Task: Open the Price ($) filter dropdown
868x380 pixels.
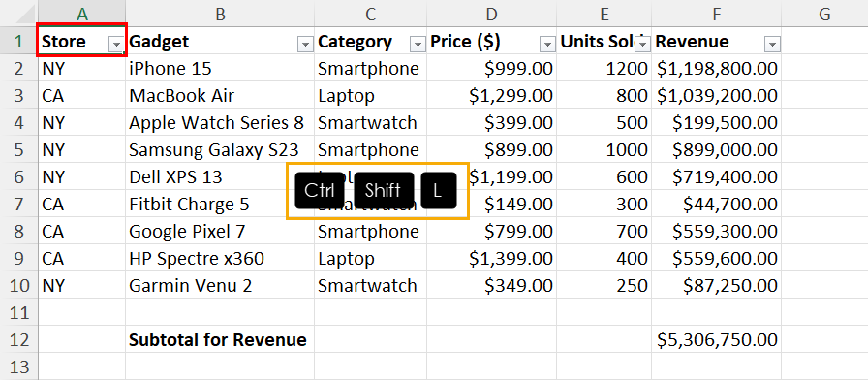Action: [x=547, y=45]
